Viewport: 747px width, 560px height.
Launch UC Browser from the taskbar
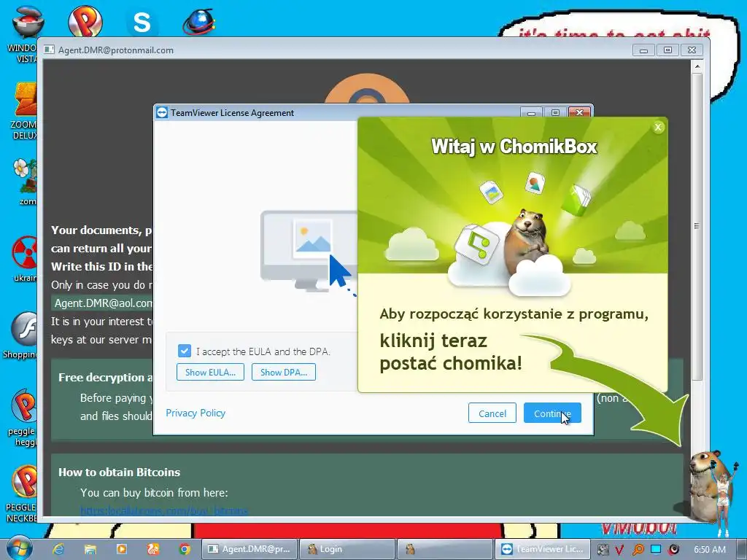pos(153,549)
